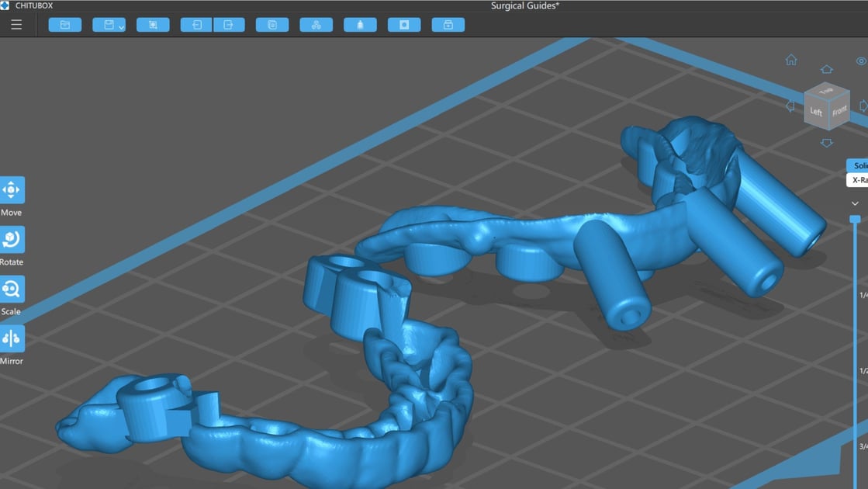Open the Save dropdown arrow
Viewport: 868px width, 489px height.
[x=123, y=26]
